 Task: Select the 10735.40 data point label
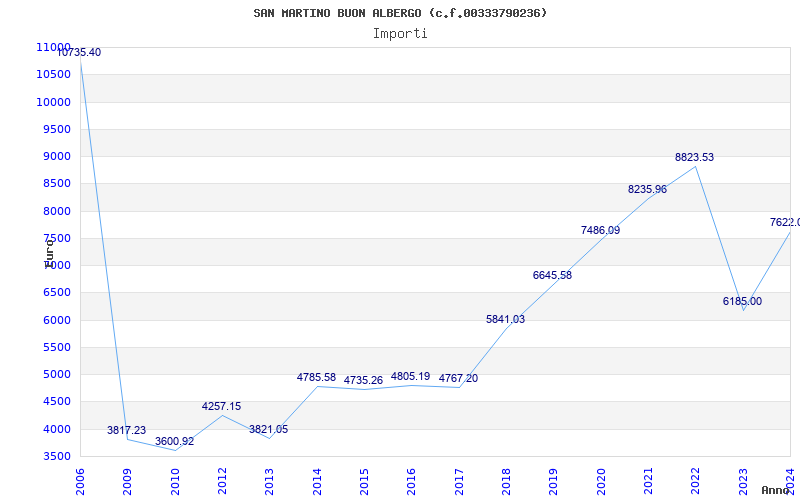(x=79, y=53)
